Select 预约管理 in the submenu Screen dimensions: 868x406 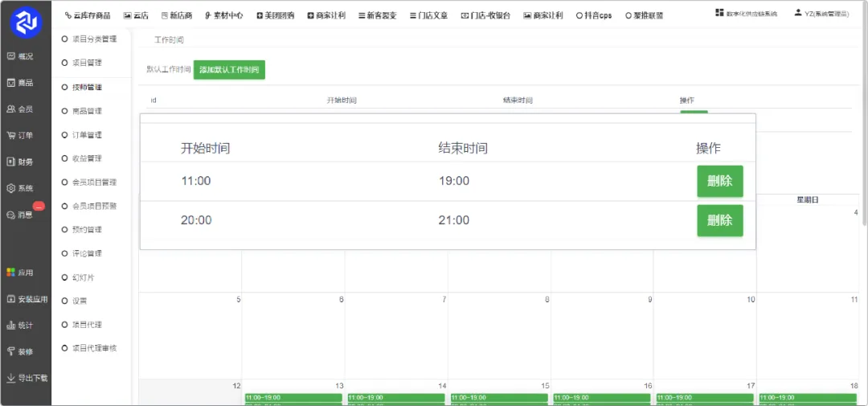click(87, 230)
